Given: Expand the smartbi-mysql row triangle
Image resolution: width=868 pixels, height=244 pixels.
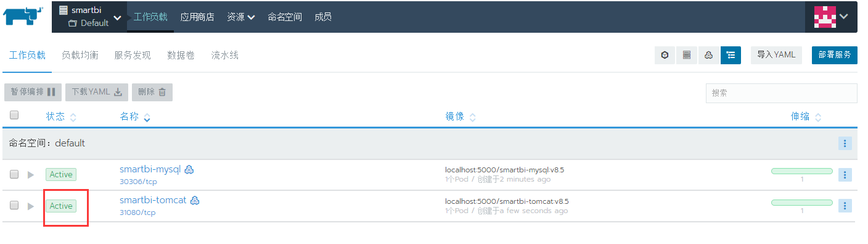Looking at the screenshot, I should point(31,175).
